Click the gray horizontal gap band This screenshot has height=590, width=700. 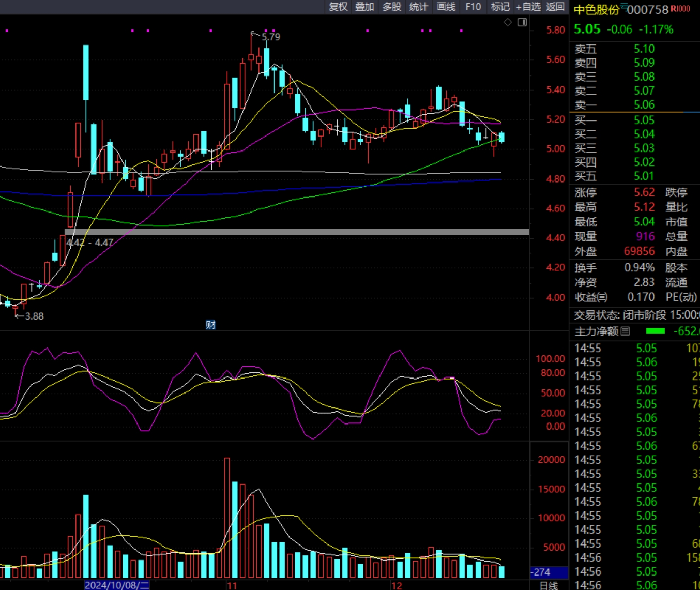[x=297, y=232]
